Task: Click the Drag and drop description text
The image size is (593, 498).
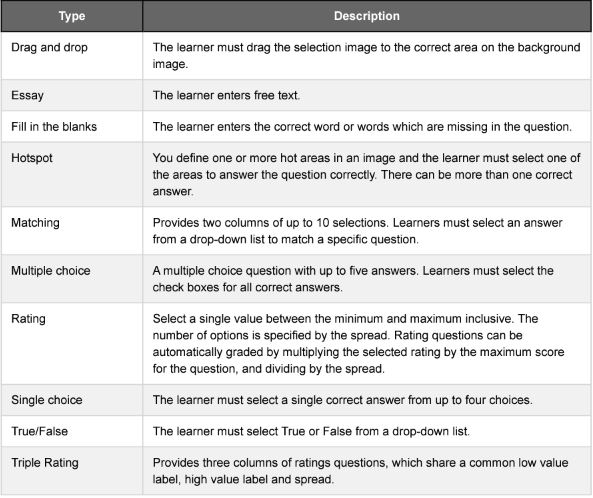Action: (366, 56)
